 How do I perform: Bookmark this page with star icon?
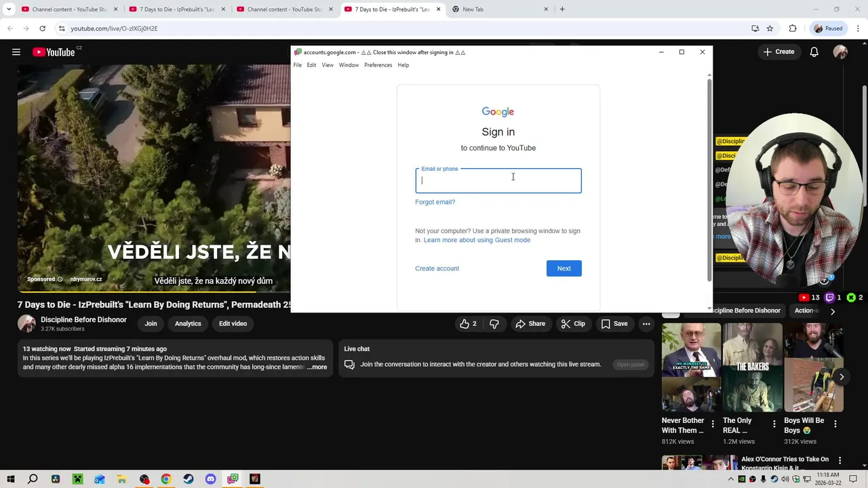770,28
